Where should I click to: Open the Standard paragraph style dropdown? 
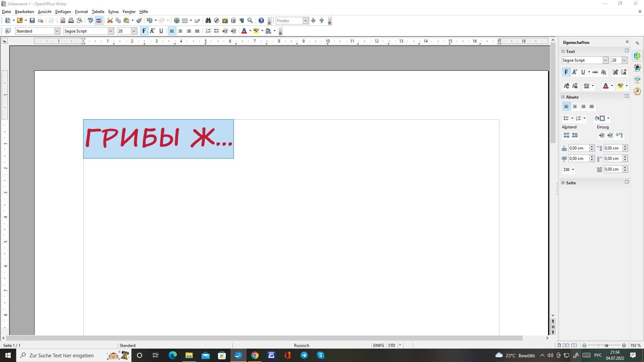[x=57, y=31]
